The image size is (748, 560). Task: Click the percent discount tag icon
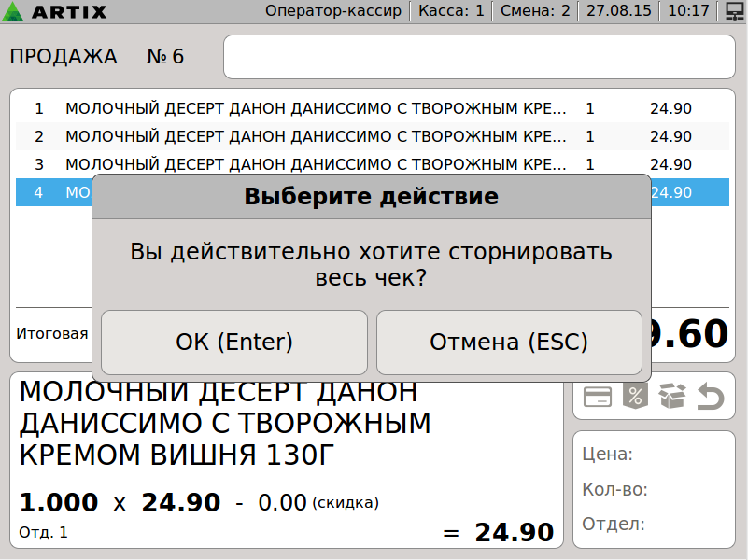[x=635, y=397]
